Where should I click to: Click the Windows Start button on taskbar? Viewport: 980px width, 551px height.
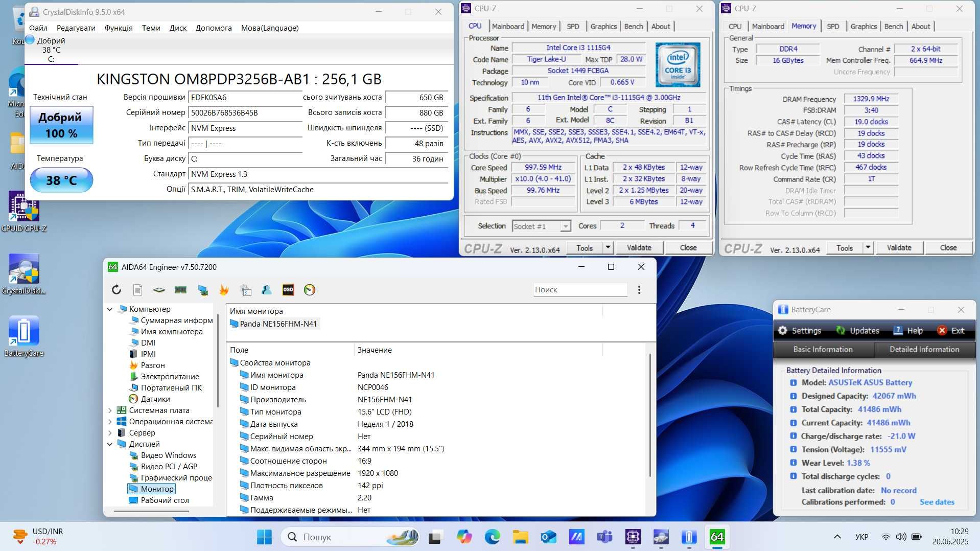click(x=264, y=537)
